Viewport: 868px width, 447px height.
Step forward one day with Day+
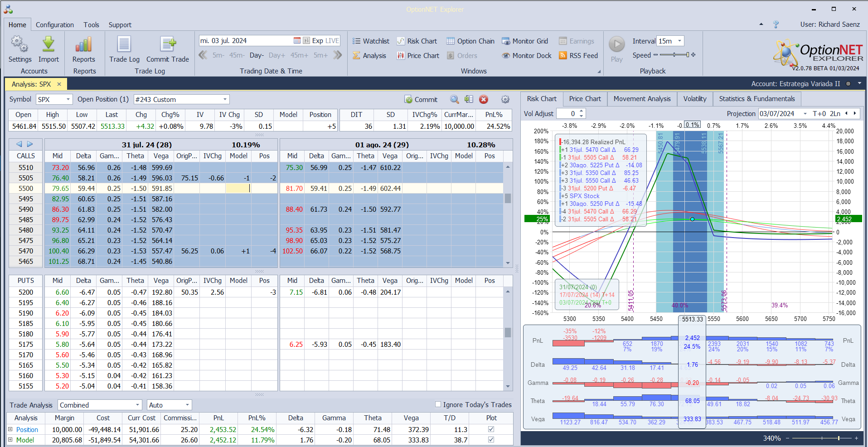(x=277, y=55)
